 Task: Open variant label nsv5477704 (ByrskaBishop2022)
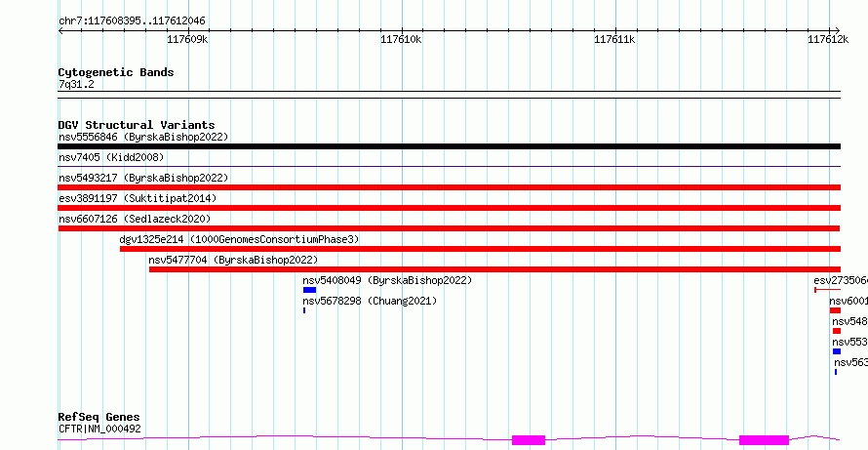tap(234, 260)
